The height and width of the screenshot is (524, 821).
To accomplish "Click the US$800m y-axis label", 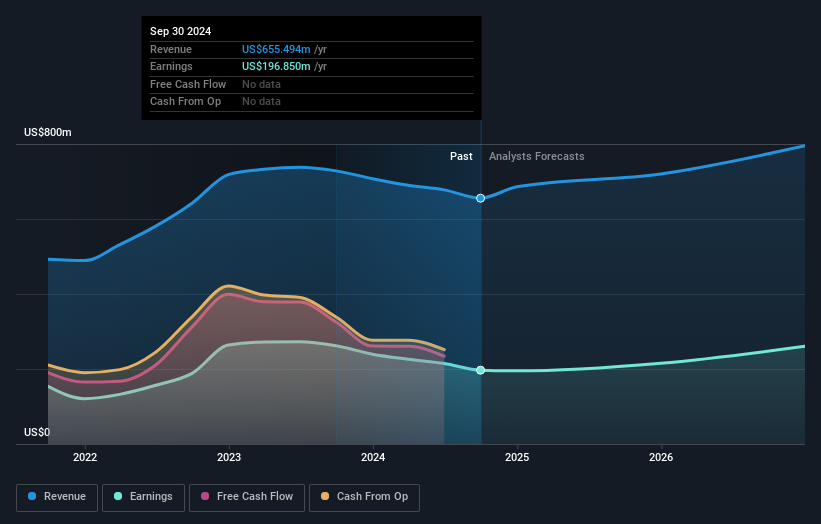I will (48, 132).
